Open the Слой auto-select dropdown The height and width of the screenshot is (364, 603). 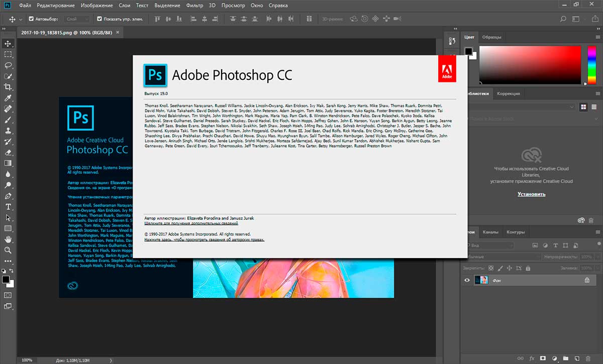point(77,19)
